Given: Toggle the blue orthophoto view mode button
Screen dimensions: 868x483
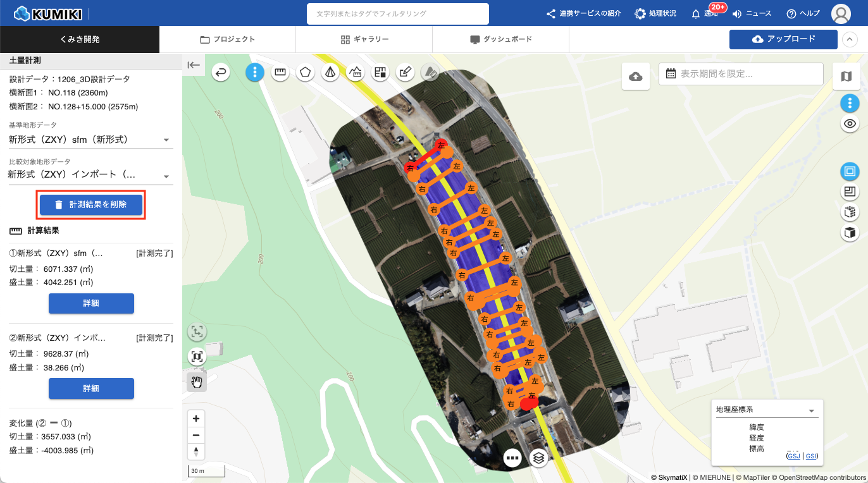Looking at the screenshot, I should pos(850,171).
